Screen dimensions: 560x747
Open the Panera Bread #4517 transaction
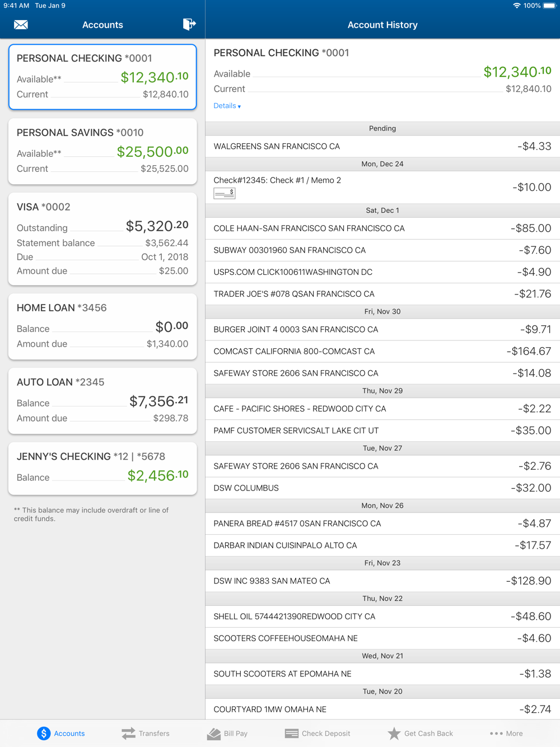(x=382, y=524)
